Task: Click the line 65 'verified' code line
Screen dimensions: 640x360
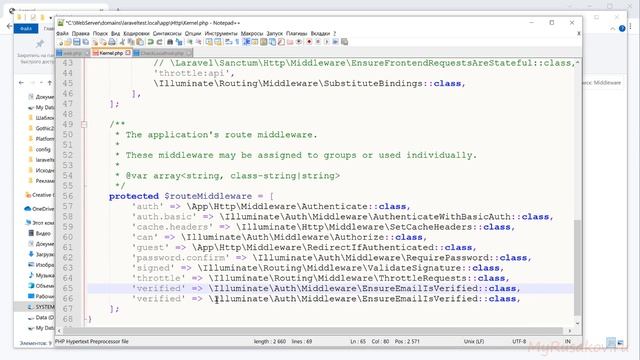Action: (x=326, y=289)
